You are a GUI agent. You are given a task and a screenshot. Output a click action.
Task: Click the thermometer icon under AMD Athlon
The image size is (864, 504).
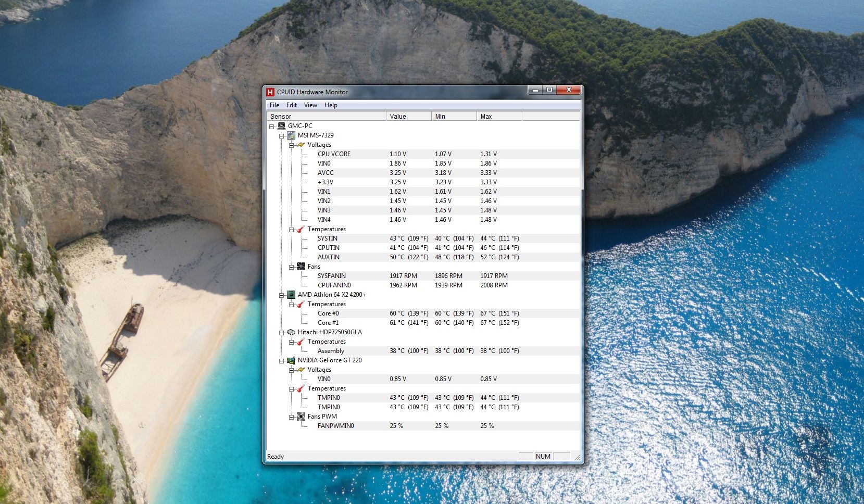click(301, 304)
